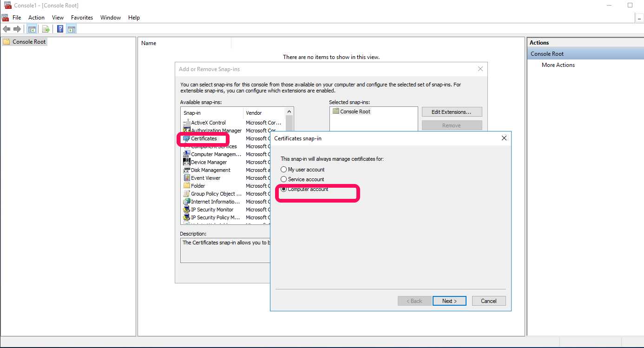Open the File menu
644x348 pixels.
pos(17,18)
